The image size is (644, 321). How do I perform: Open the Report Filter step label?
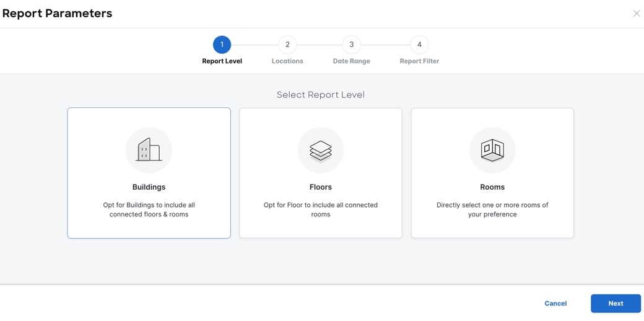[x=419, y=61]
